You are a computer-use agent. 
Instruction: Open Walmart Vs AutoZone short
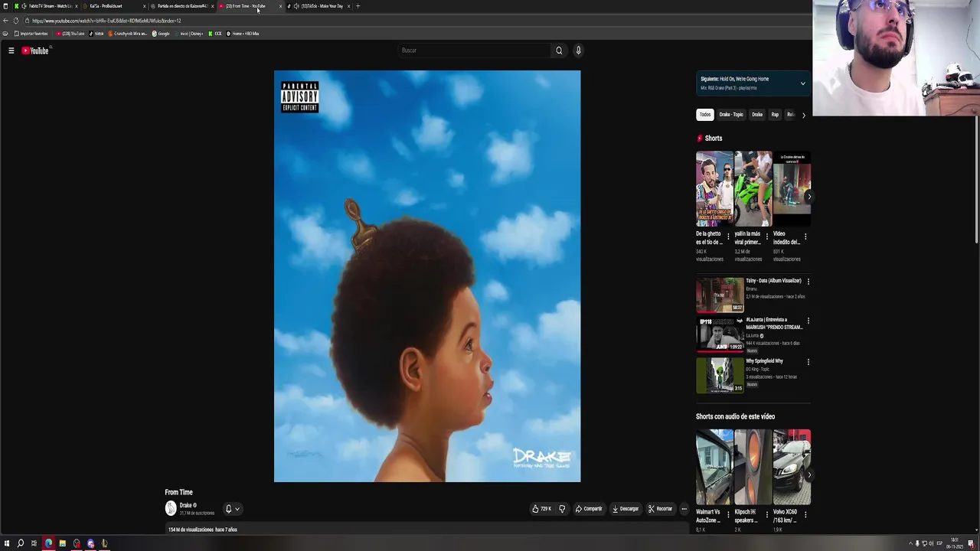pyautogui.click(x=714, y=466)
